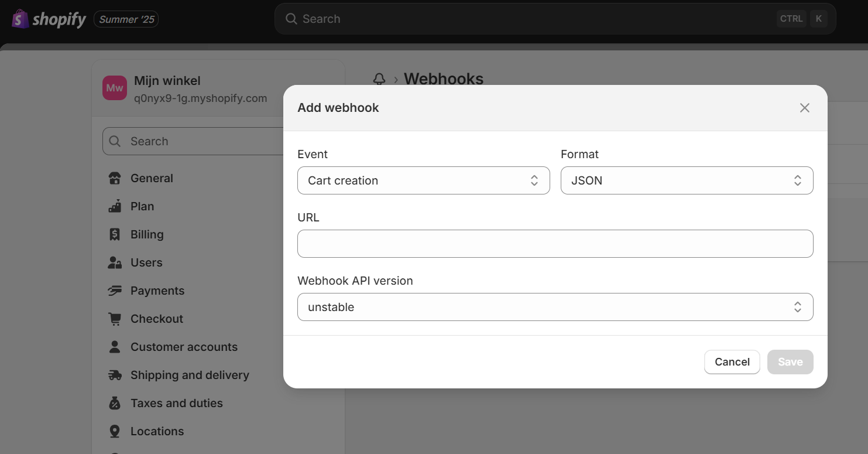Go to Taxes and duties settings

176,404
